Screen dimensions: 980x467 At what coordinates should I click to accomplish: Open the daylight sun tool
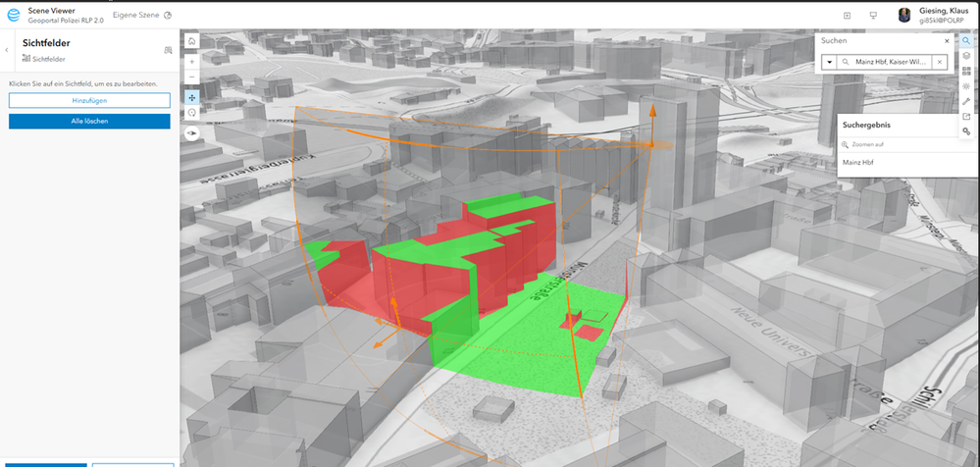pyautogui.click(x=966, y=86)
